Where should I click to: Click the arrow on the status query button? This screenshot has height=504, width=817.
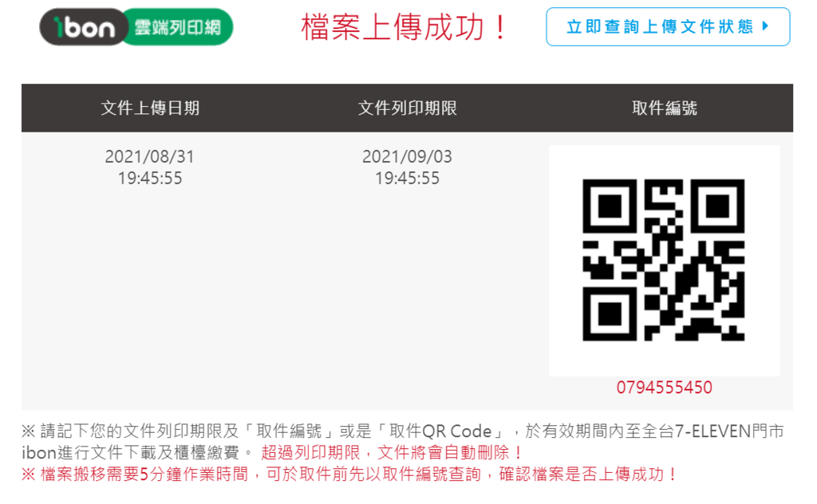pos(765,26)
